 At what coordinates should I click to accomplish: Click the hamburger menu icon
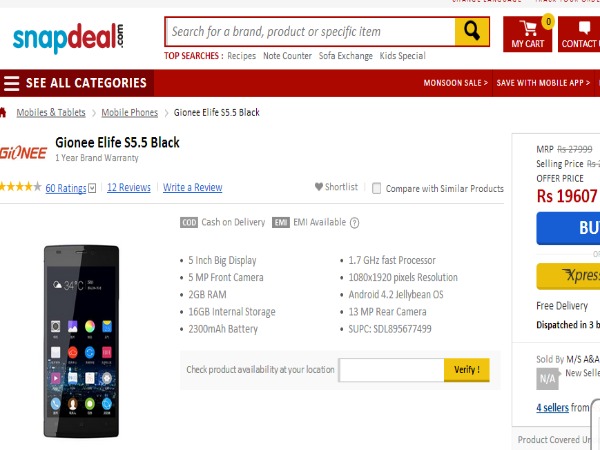11,83
